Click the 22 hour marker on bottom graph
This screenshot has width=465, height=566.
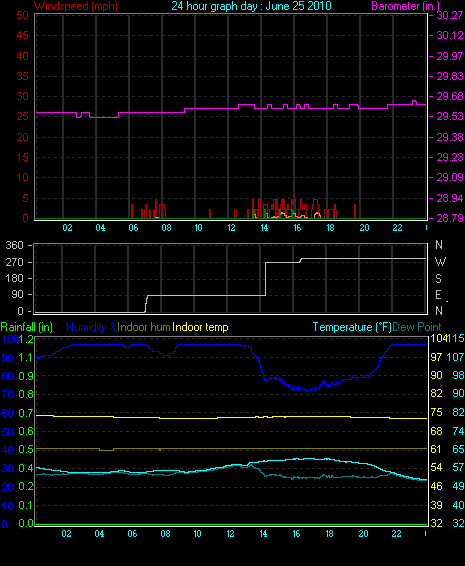click(396, 534)
